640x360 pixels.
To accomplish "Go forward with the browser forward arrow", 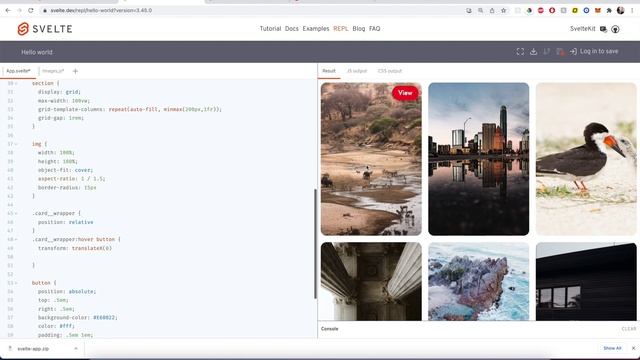I will [19, 10].
